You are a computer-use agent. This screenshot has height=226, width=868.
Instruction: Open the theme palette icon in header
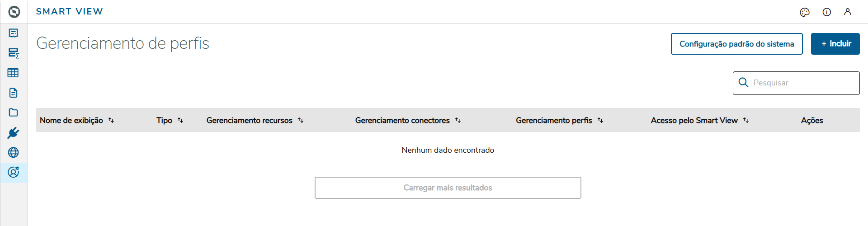point(805,12)
